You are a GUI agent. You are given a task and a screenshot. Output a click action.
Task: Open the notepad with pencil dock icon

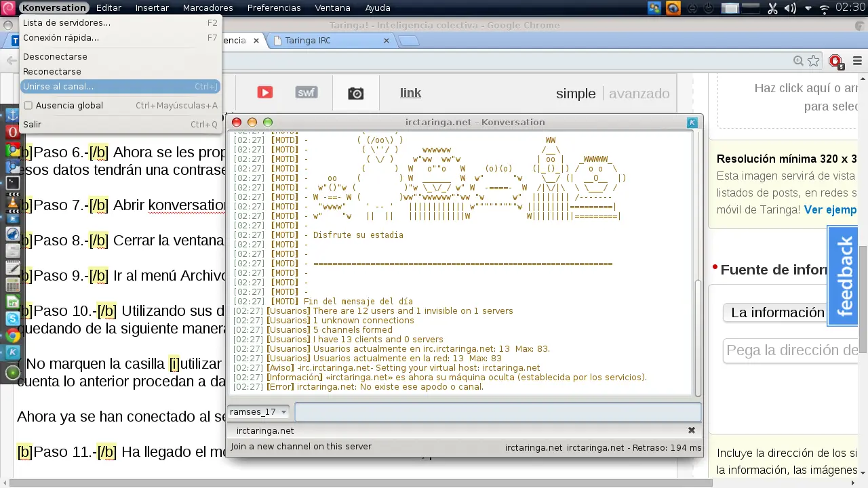click(12, 268)
